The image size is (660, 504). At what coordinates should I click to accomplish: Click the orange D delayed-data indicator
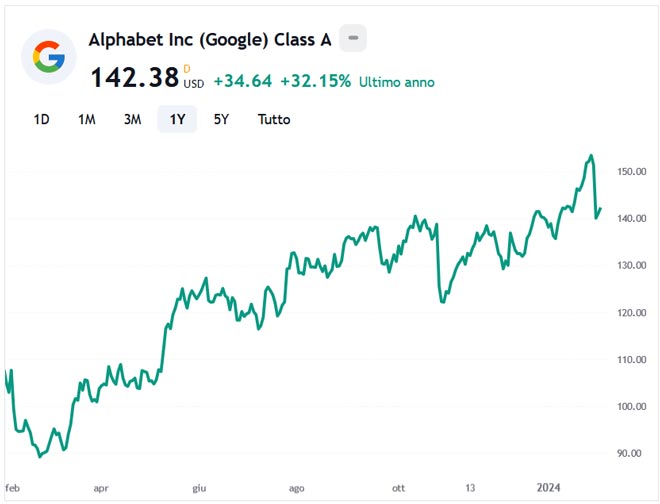point(187,67)
